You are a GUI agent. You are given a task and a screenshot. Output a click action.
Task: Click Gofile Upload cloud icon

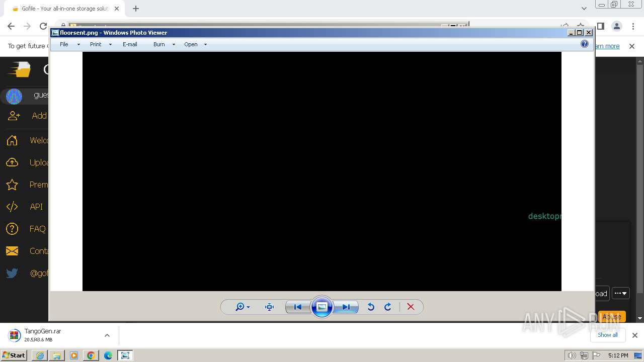(x=12, y=162)
